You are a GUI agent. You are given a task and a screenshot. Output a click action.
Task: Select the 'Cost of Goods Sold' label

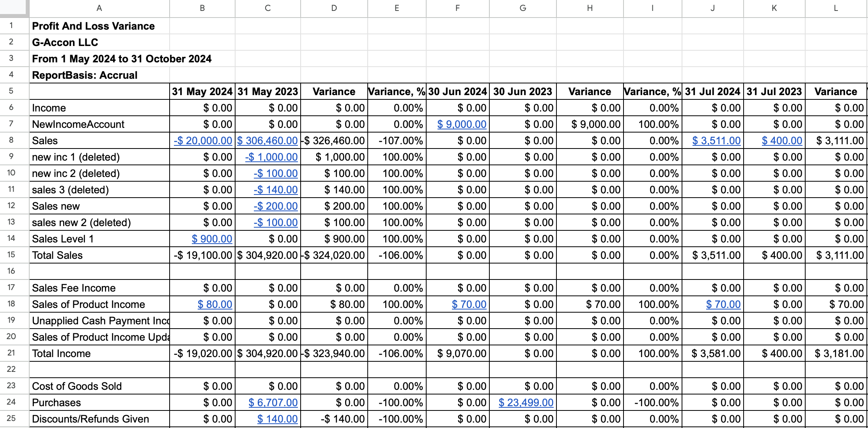pyautogui.click(x=99, y=386)
